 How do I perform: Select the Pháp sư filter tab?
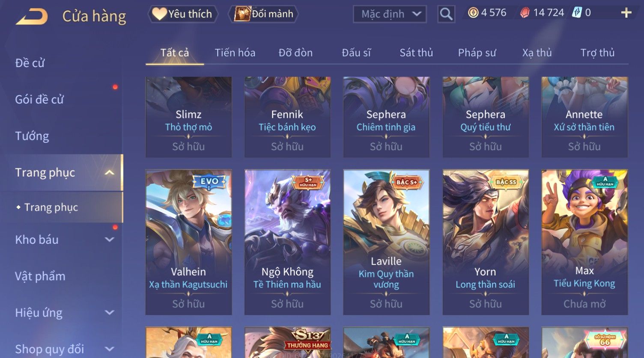tap(477, 53)
